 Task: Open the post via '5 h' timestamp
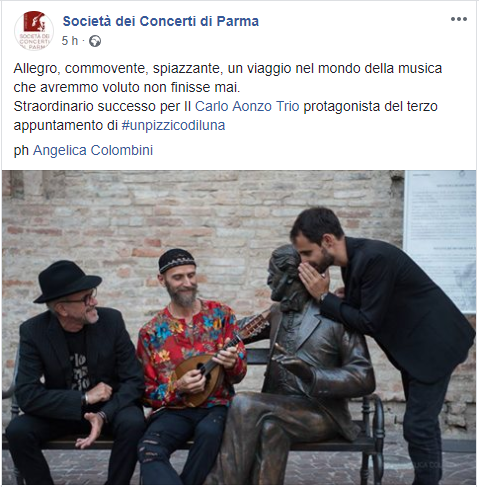(70, 41)
